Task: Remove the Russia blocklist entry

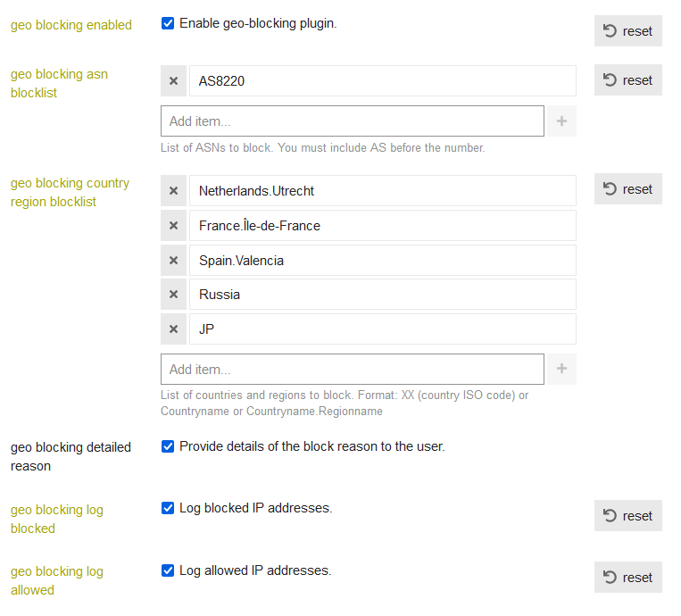Action: (x=173, y=294)
